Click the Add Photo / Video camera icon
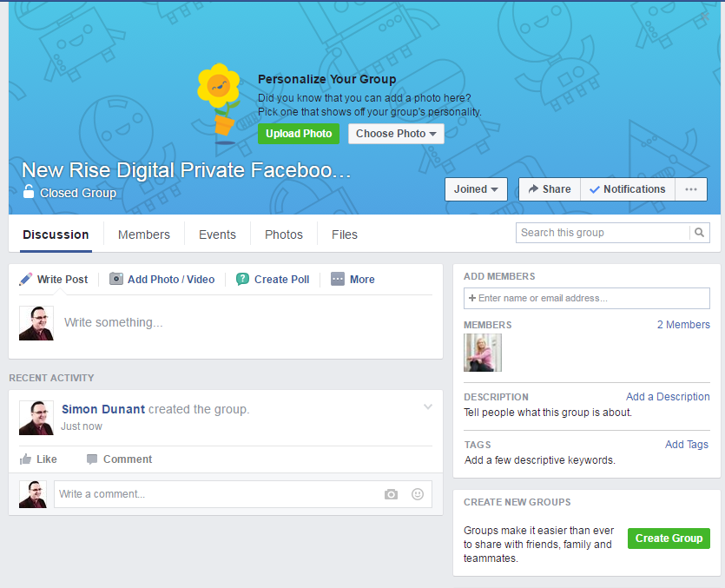The height and width of the screenshot is (588, 725). pos(116,279)
